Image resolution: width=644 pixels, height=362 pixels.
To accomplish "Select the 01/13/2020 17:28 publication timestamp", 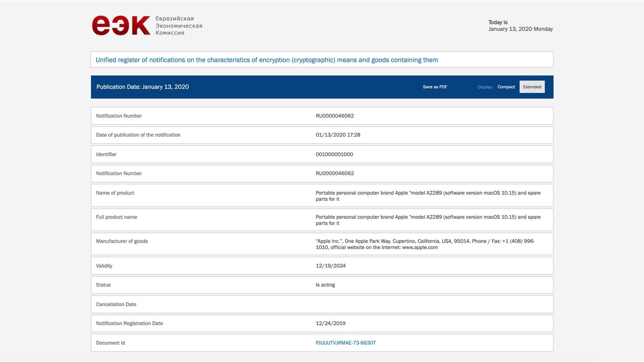I will (338, 135).
